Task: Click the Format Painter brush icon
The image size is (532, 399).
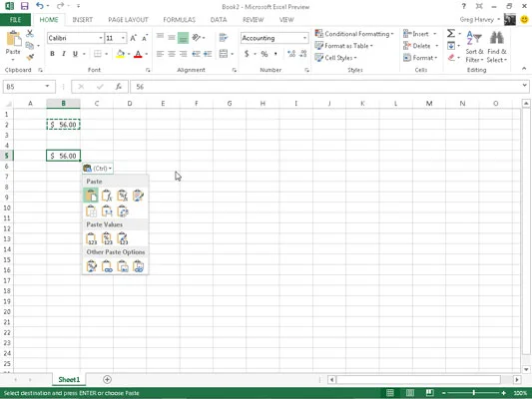Action: [x=30, y=57]
